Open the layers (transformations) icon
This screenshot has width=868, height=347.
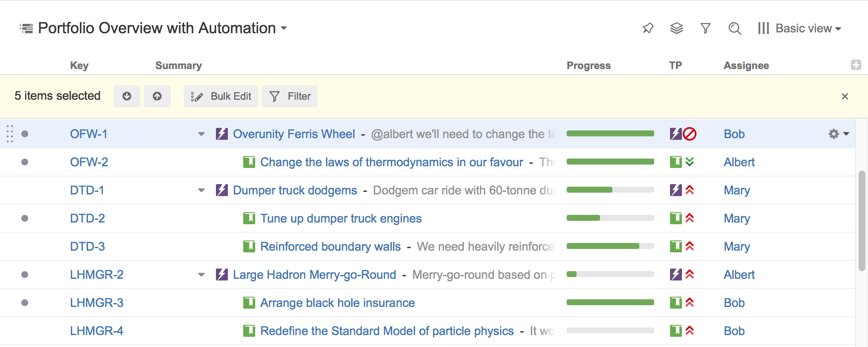coord(676,29)
